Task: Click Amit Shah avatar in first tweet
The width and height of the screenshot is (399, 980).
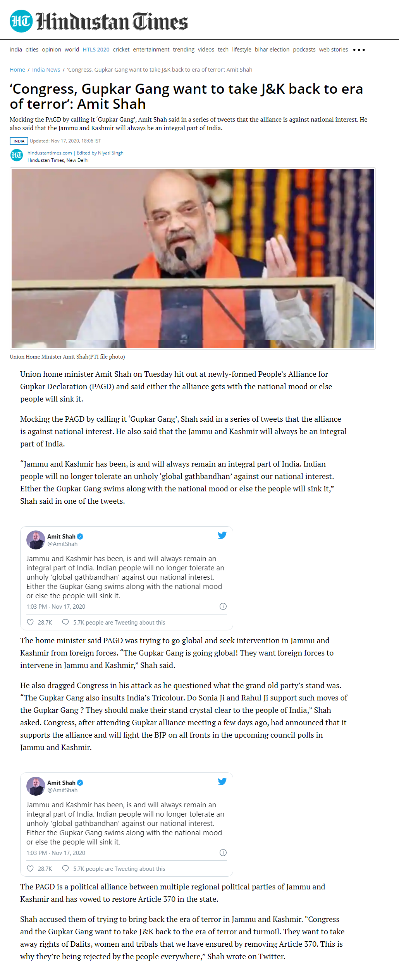Action: 36,540
